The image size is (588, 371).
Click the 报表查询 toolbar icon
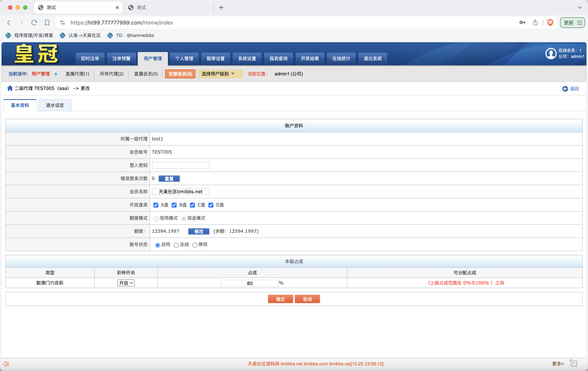(x=278, y=58)
